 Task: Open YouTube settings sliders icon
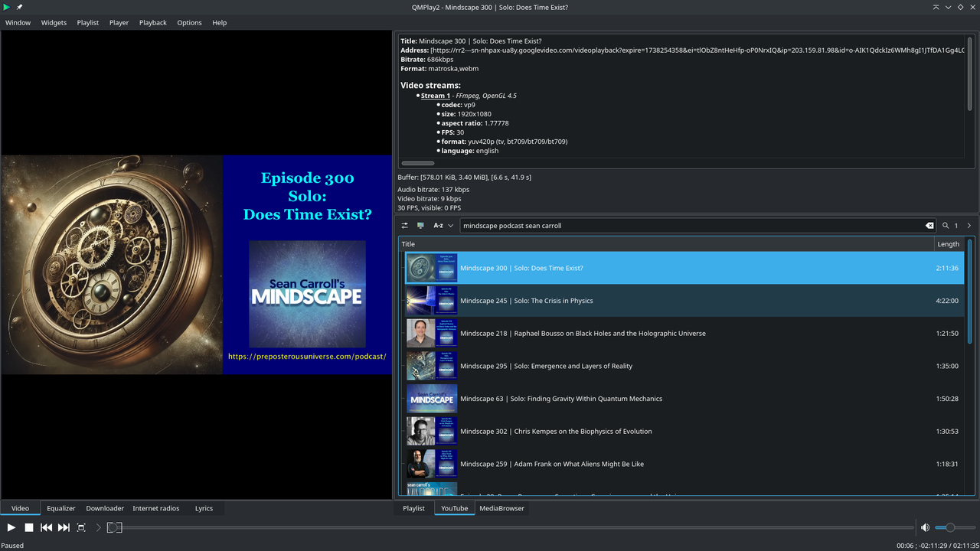point(405,226)
